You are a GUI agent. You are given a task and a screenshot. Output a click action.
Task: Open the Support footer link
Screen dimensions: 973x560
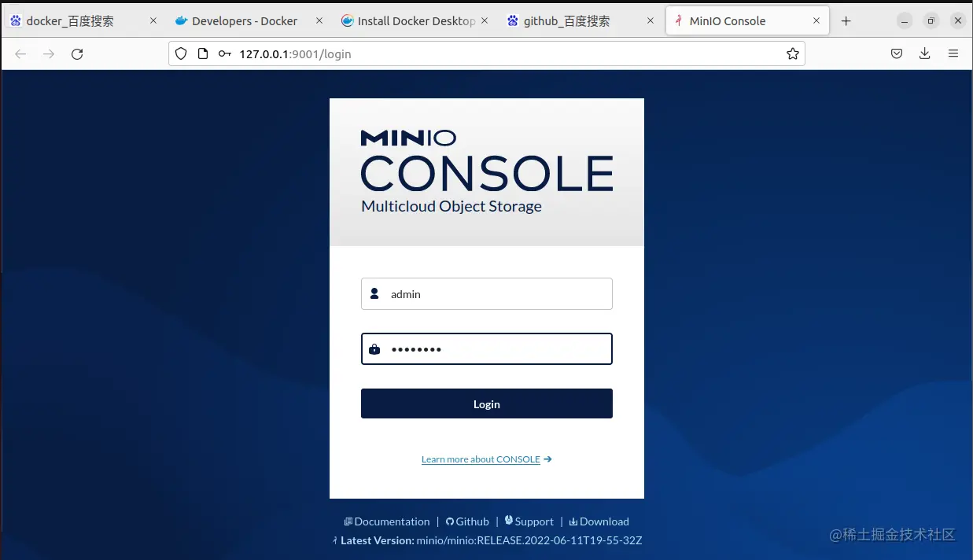(x=529, y=521)
